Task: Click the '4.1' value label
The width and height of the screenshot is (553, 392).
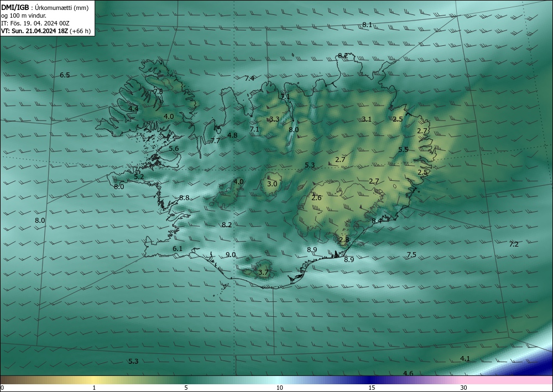Action: [x=465, y=359]
